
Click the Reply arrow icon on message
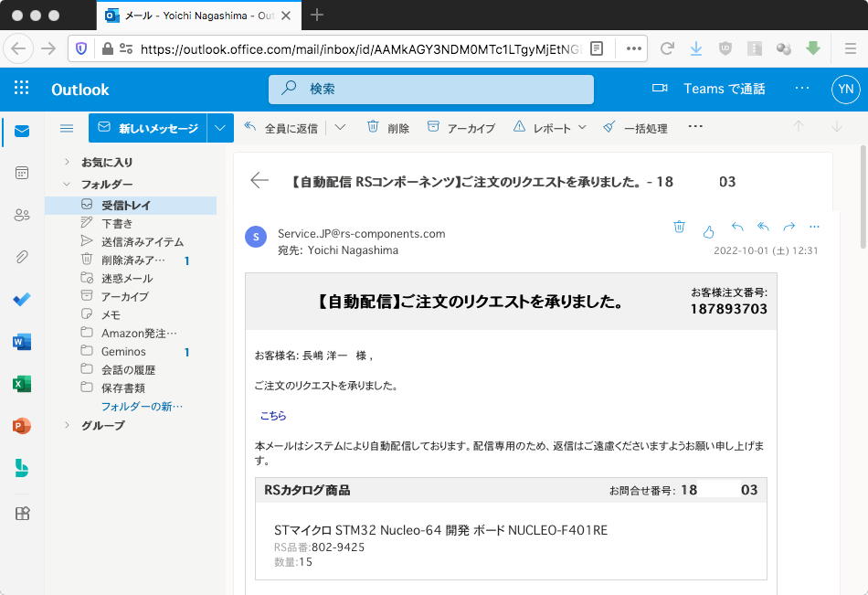(x=737, y=227)
